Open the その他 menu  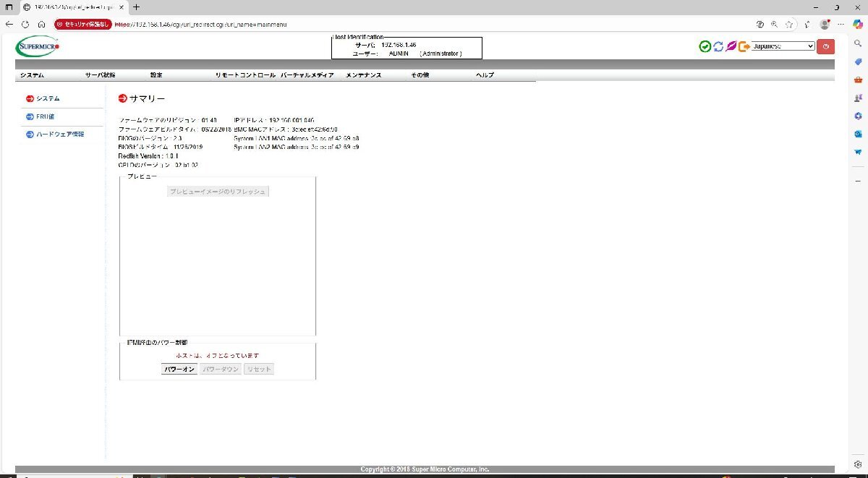420,75
